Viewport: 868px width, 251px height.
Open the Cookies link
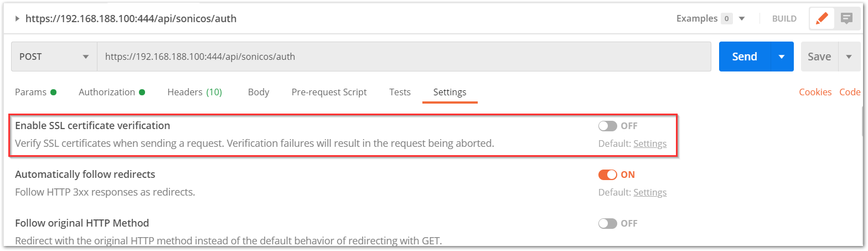coord(815,92)
